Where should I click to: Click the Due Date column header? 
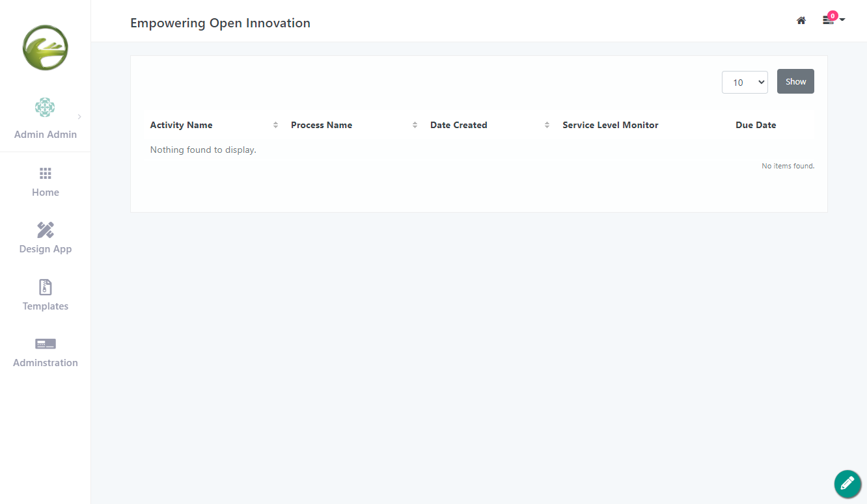point(756,125)
